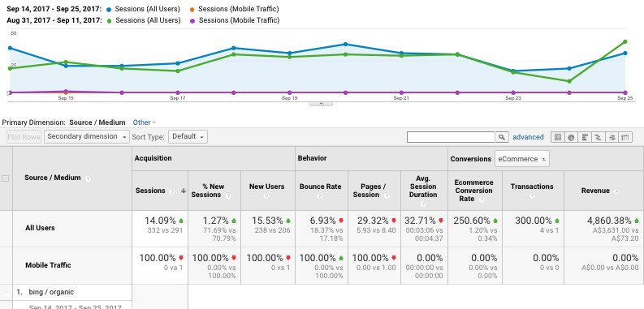Tick the select-all checkbox in table header
Viewport: 644px width, 309px height.
click(6, 178)
